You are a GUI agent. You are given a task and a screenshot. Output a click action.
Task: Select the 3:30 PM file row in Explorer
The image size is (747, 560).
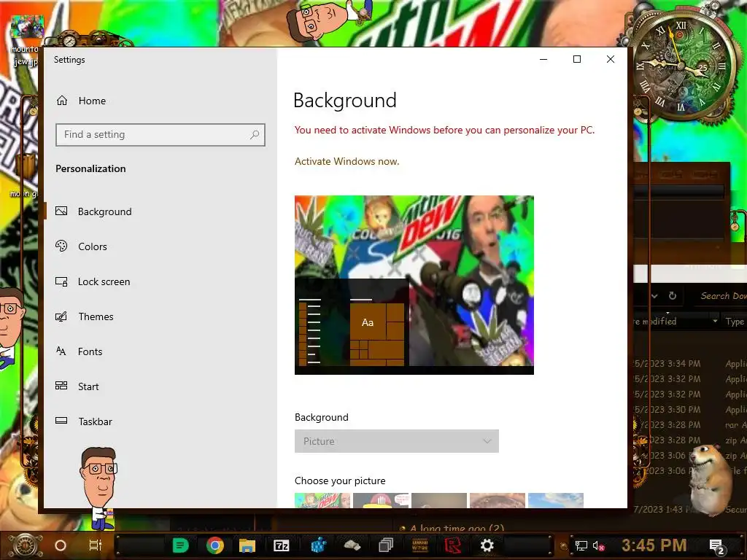point(690,410)
